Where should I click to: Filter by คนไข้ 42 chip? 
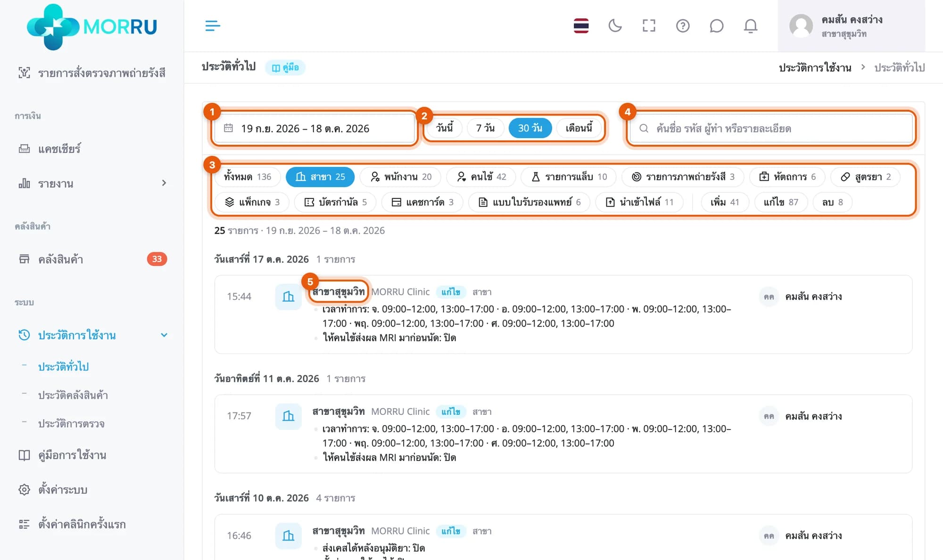[481, 177]
